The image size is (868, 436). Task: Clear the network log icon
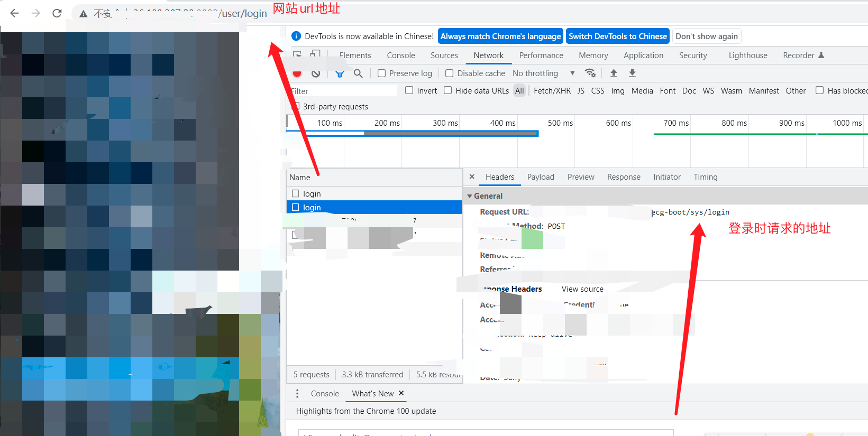tap(316, 73)
